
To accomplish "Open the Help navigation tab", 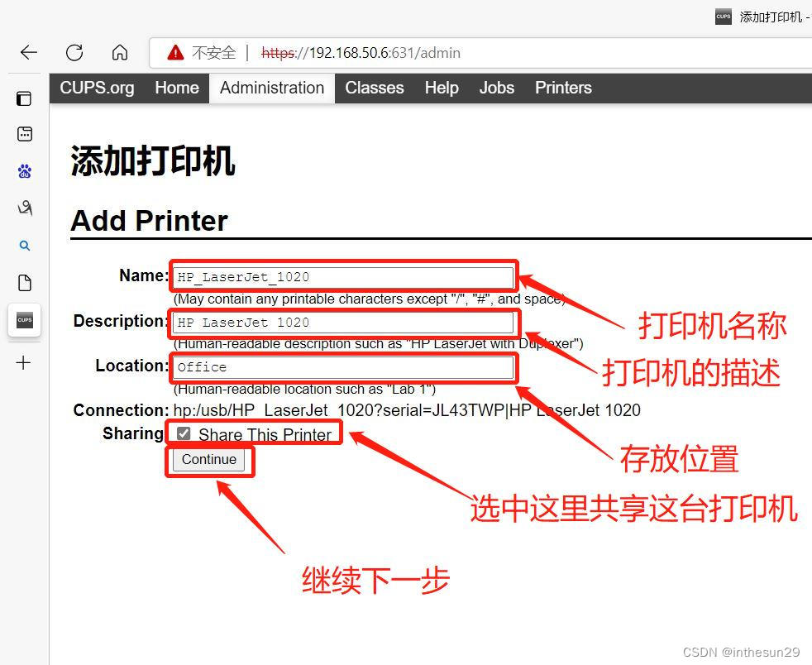I will tap(442, 88).
